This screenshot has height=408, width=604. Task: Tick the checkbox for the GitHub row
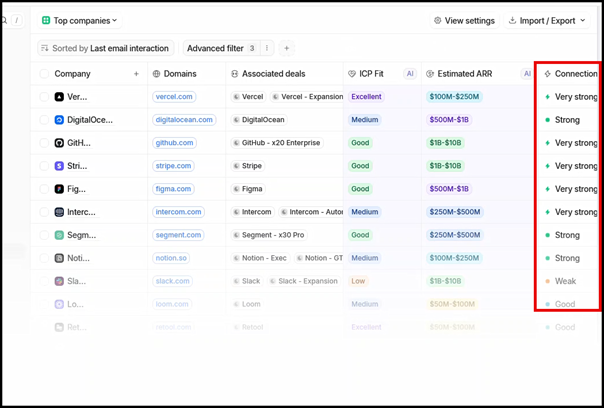[x=44, y=143]
